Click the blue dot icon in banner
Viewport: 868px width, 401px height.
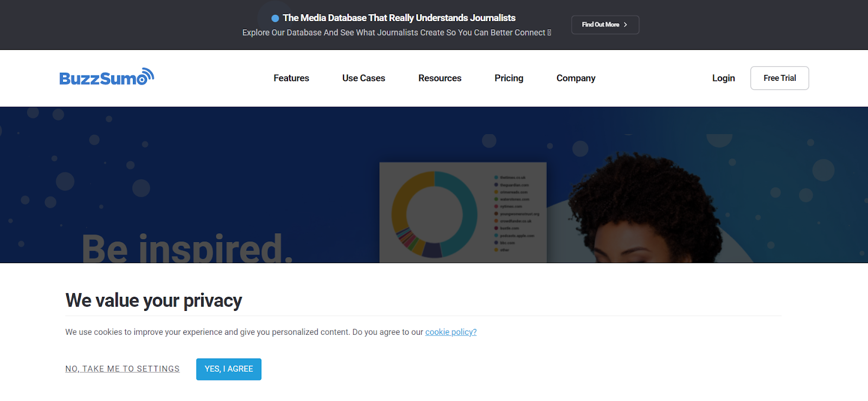click(x=275, y=18)
